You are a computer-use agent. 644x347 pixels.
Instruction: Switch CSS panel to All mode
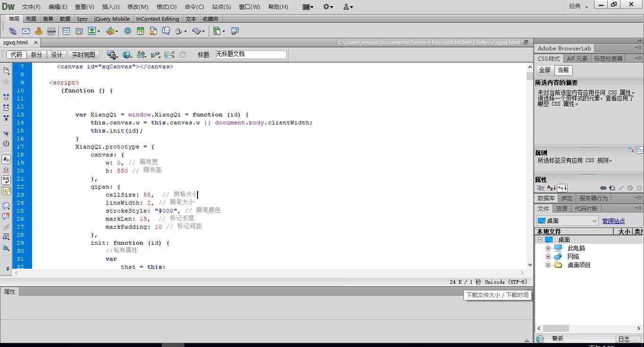(545, 70)
